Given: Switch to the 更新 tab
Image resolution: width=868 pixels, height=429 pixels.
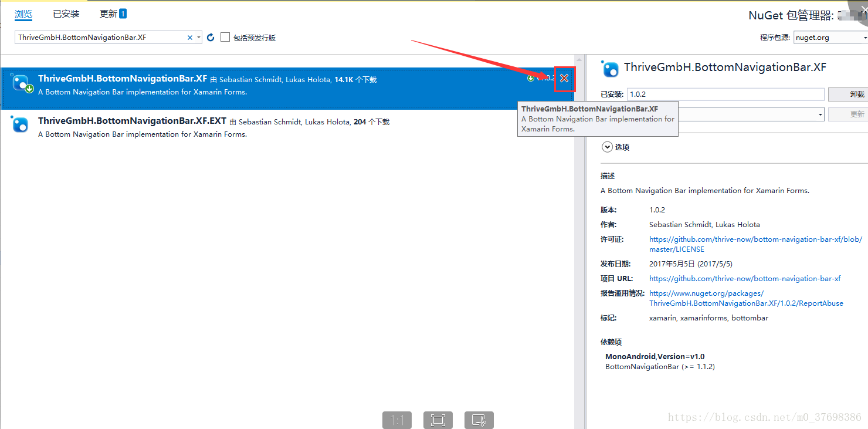Looking at the screenshot, I should click(x=113, y=14).
